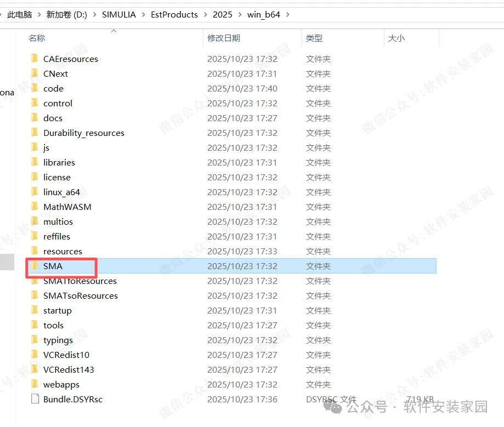Click the webapps folder icon
Screen dimensions: 504x427
point(35,384)
